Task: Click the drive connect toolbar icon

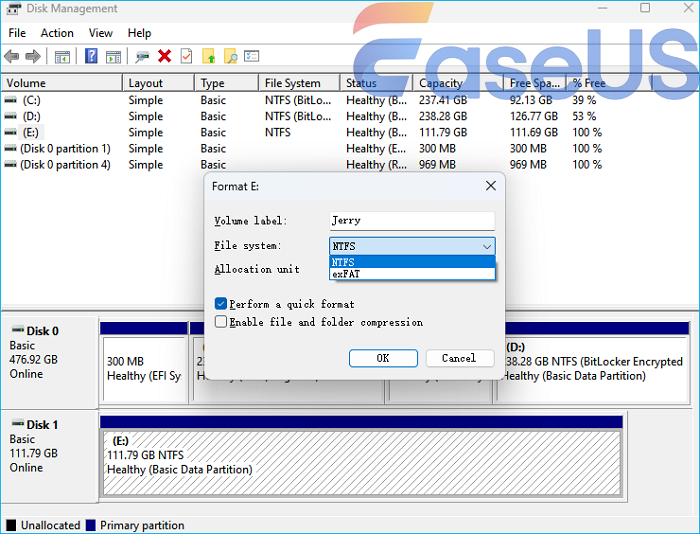Action: click(x=142, y=57)
